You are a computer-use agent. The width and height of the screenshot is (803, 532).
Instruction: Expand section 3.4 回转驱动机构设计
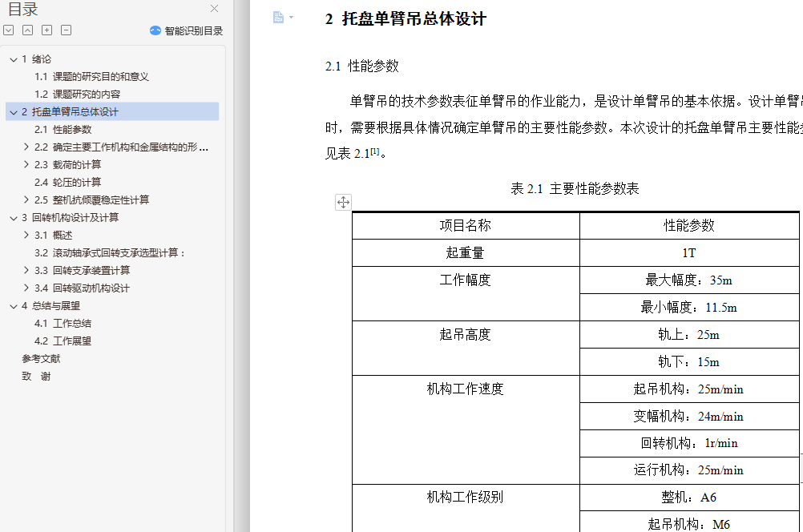pos(26,288)
